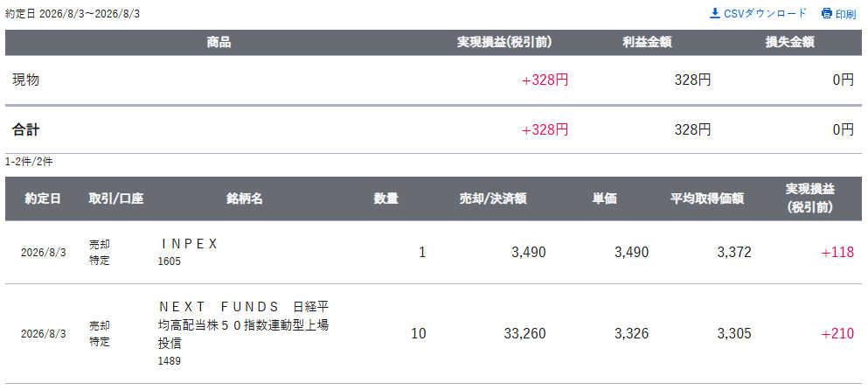Screen dimensions: 868x390
Task: Select the 取引/口座 column header
Action: [115, 198]
